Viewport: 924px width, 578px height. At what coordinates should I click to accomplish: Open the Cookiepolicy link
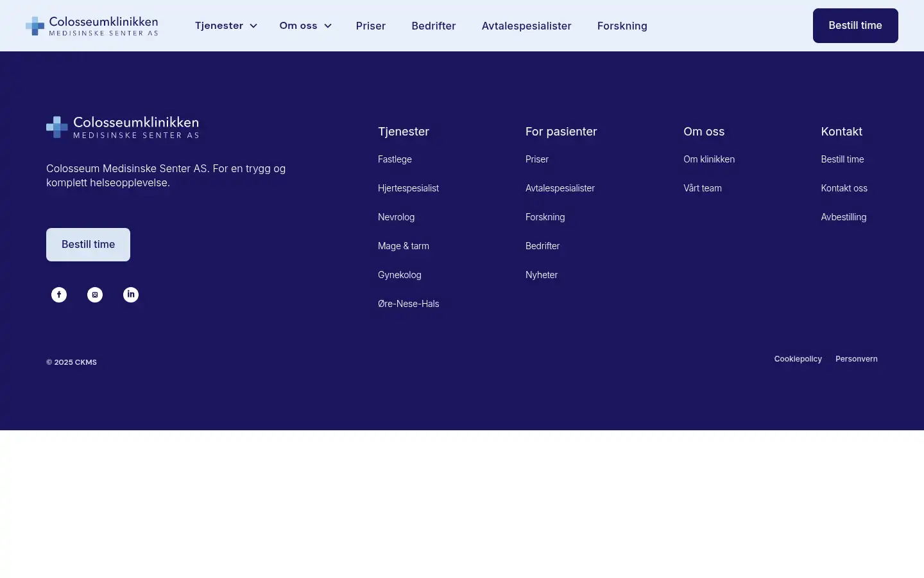coord(798,359)
